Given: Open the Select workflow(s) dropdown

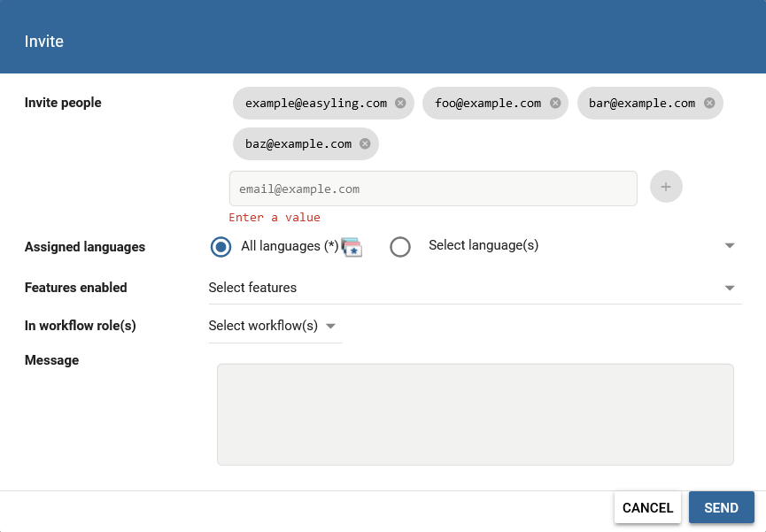Looking at the screenshot, I should 273,326.
